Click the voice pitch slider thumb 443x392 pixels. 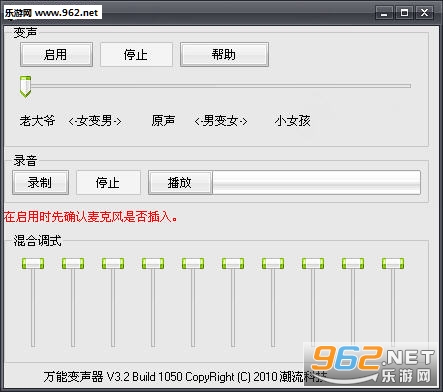click(25, 87)
